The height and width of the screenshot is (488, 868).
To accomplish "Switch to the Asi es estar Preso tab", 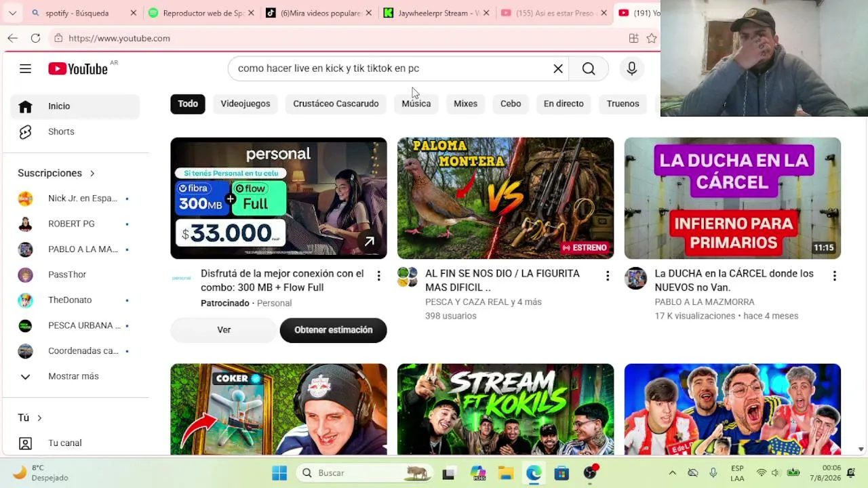I will click(x=552, y=13).
